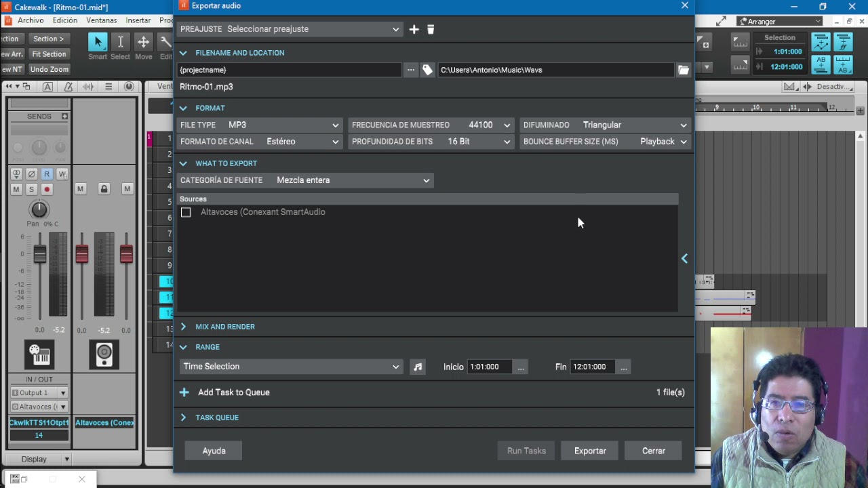Click the {projectname} filename field
This screenshot has width=868, height=488.
[290, 70]
